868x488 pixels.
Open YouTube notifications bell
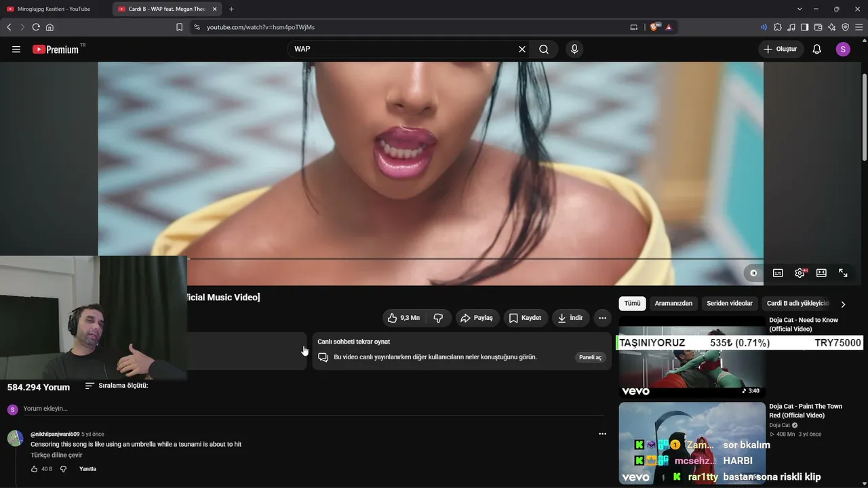point(817,49)
